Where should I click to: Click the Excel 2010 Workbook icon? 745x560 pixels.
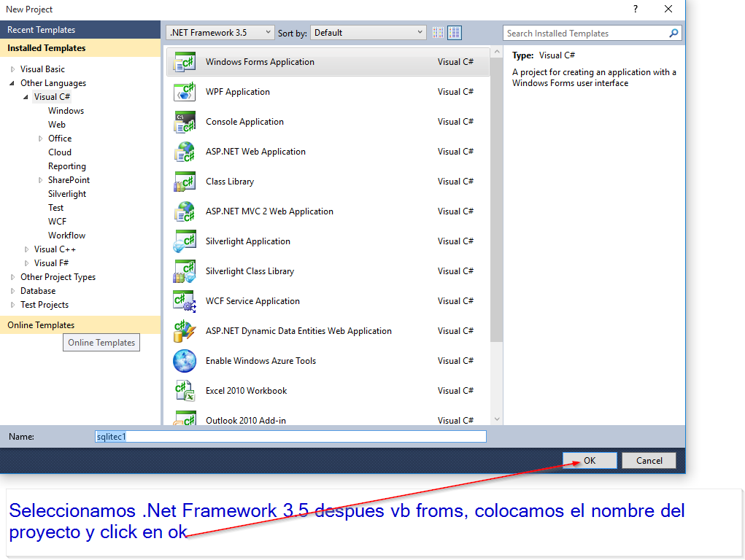pyautogui.click(x=185, y=391)
